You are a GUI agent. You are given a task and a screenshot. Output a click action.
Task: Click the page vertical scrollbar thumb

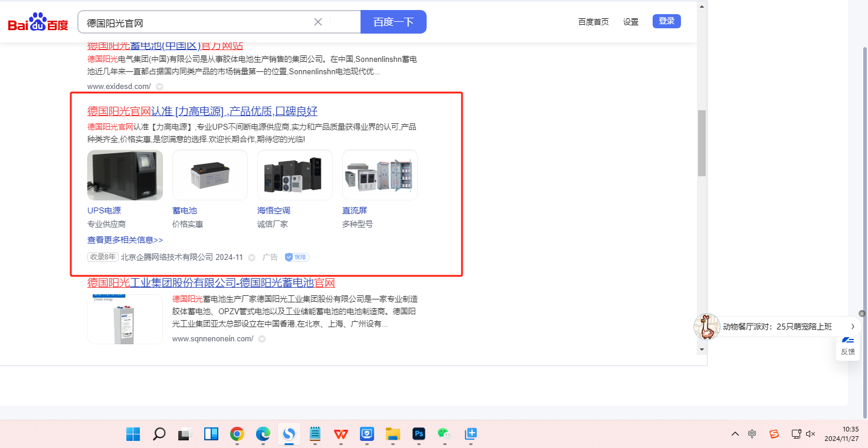[x=702, y=143]
